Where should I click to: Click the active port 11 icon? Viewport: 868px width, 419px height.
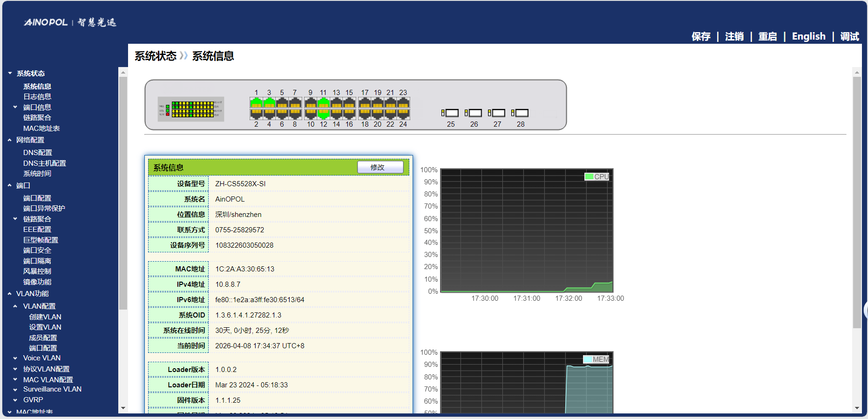[323, 102]
